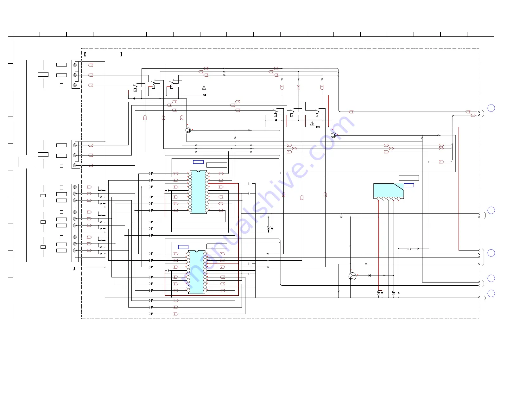Screen dimensions: 532x400
Task: Click the diode beneath the right relay group
Action: [276, 120]
